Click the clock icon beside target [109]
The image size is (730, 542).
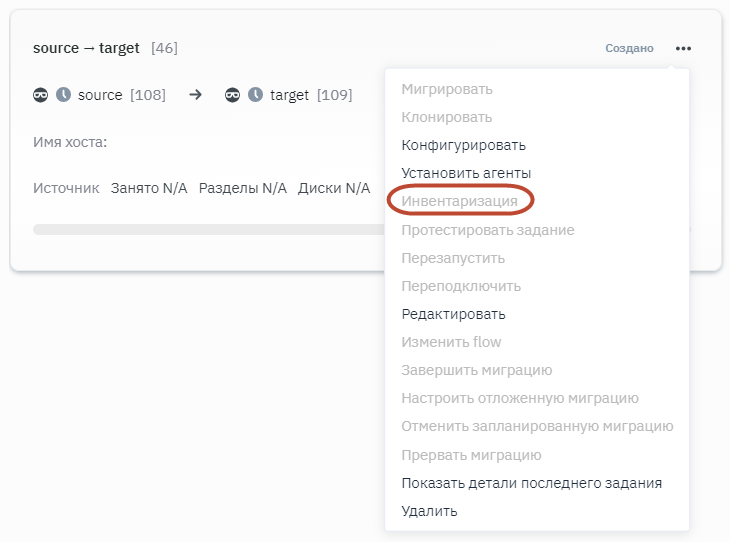(x=255, y=95)
